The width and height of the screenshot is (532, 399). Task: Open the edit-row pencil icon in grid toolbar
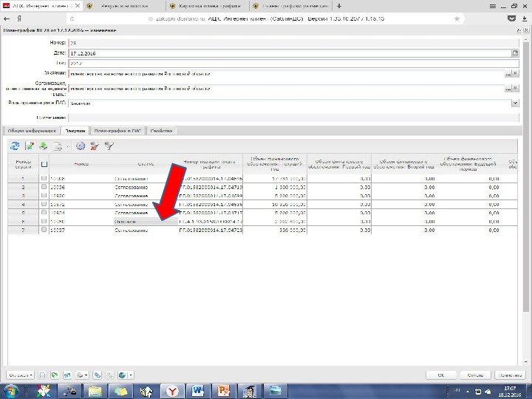coord(30,146)
